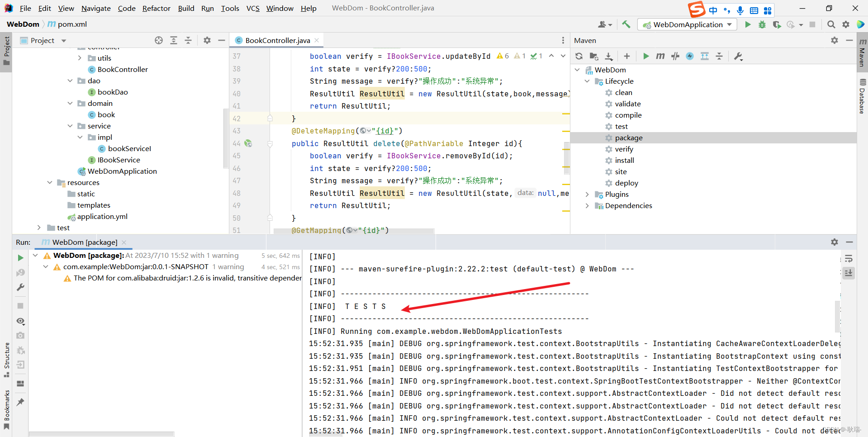Run WebDomApplication with Coverage
Viewport: 868px width, 437px height.
[777, 24]
